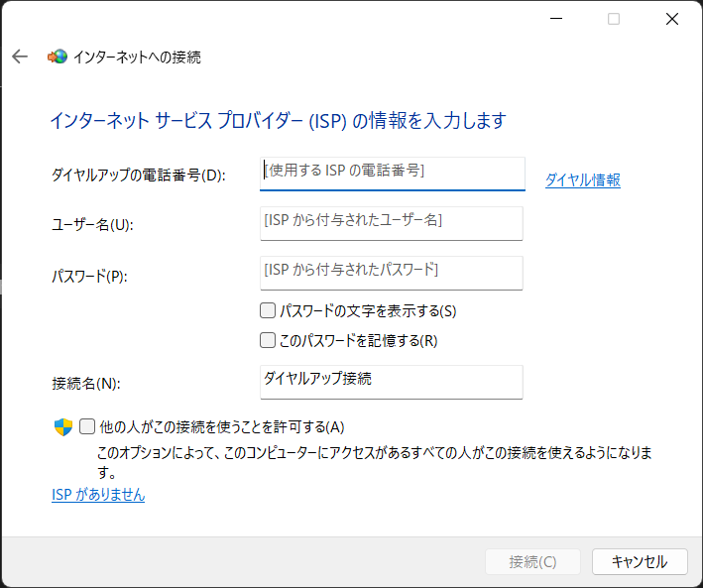
Task: Click the パスワード input field
Action: point(392,273)
